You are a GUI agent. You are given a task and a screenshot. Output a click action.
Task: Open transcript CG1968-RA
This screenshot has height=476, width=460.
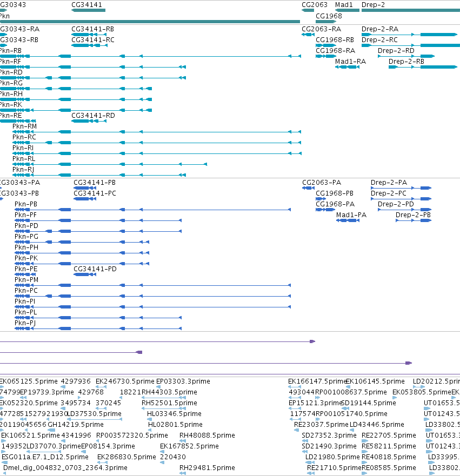click(335, 51)
